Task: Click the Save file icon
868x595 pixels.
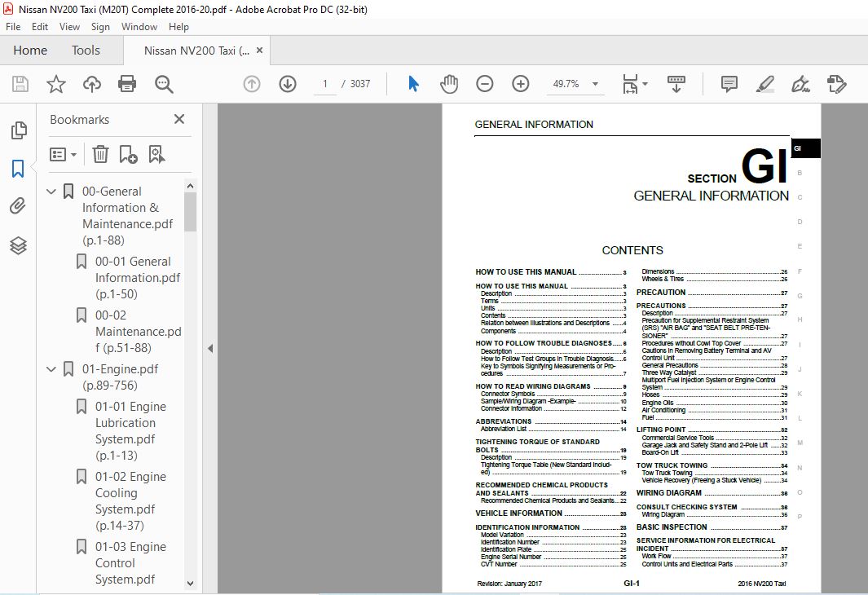Action: coord(20,84)
